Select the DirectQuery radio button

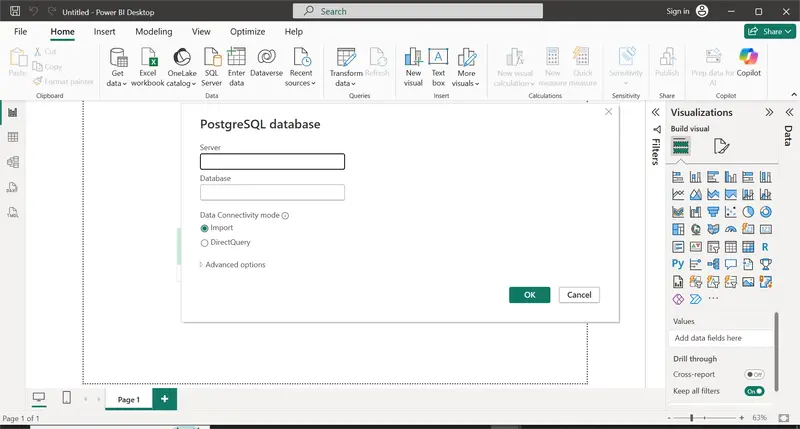[x=204, y=243]
